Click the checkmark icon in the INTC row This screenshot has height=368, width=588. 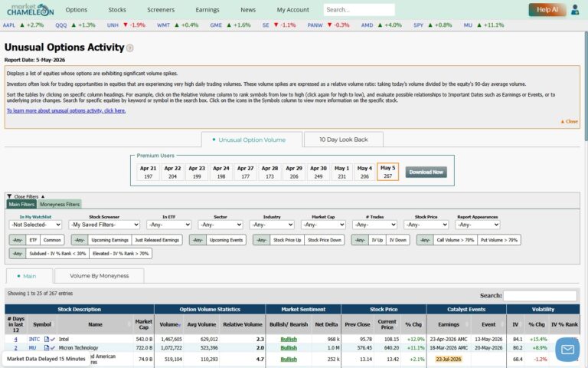tap(53, 339)
